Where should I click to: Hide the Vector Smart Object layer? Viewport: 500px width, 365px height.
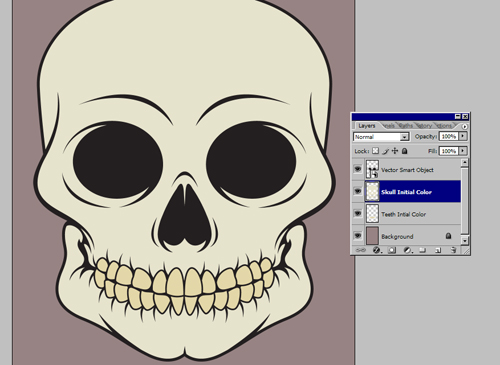pos(358,169)
